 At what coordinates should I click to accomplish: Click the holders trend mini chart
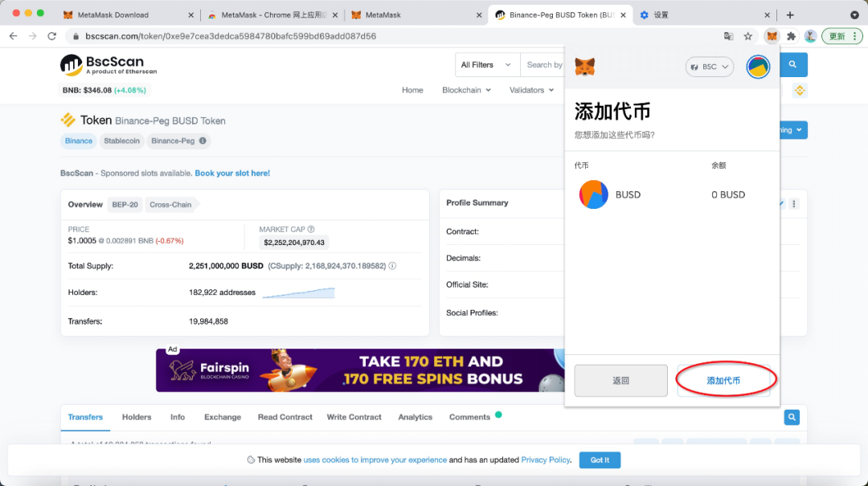click(299, 292)
